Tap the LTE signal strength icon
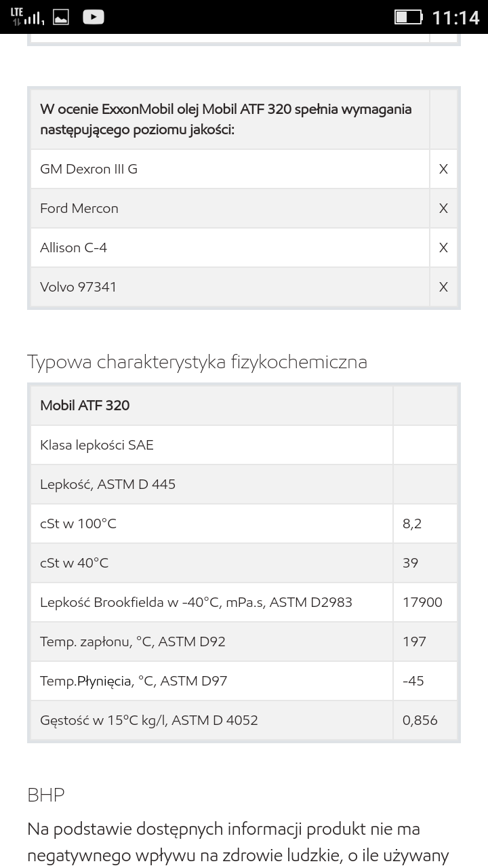Screen dimensions: 488x868 pos(27,17)
